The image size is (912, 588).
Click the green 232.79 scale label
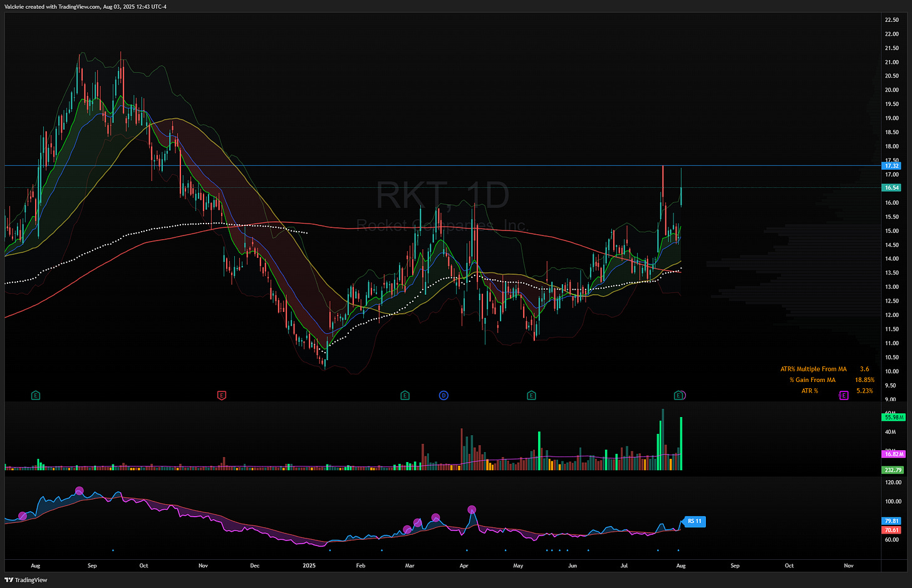[893, 470]
